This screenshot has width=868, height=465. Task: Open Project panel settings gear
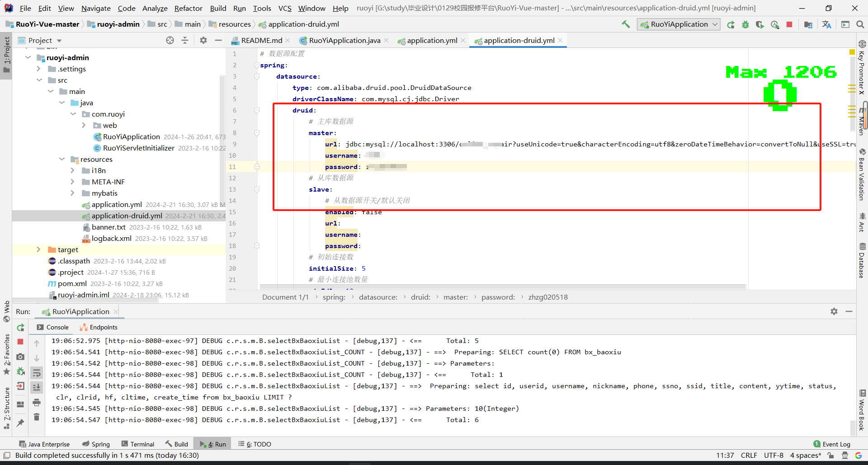click(x=203, y=40)
